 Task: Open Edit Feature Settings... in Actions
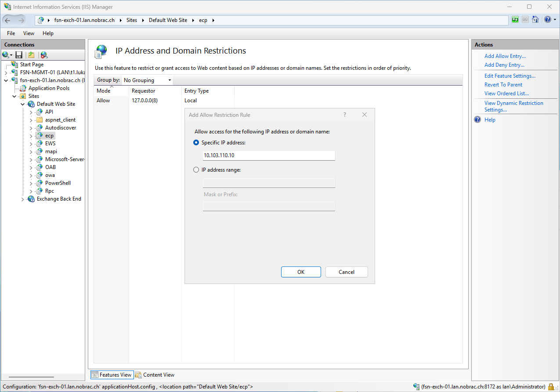click(x=509, y=76)
